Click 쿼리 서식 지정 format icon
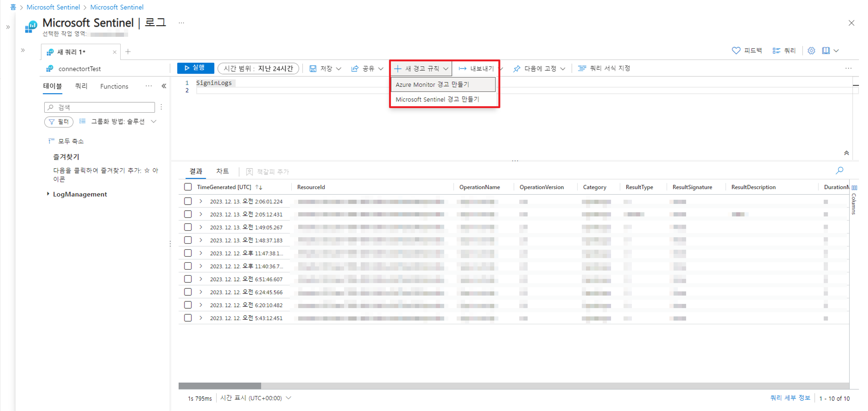The image size is (868, 411). (582, 68)
